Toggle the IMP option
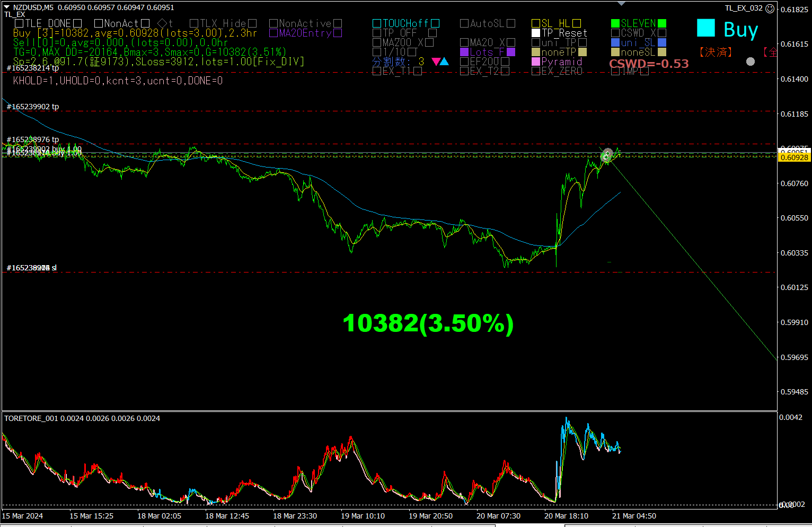Screen dimensions: 812x527 pos(630,71)
